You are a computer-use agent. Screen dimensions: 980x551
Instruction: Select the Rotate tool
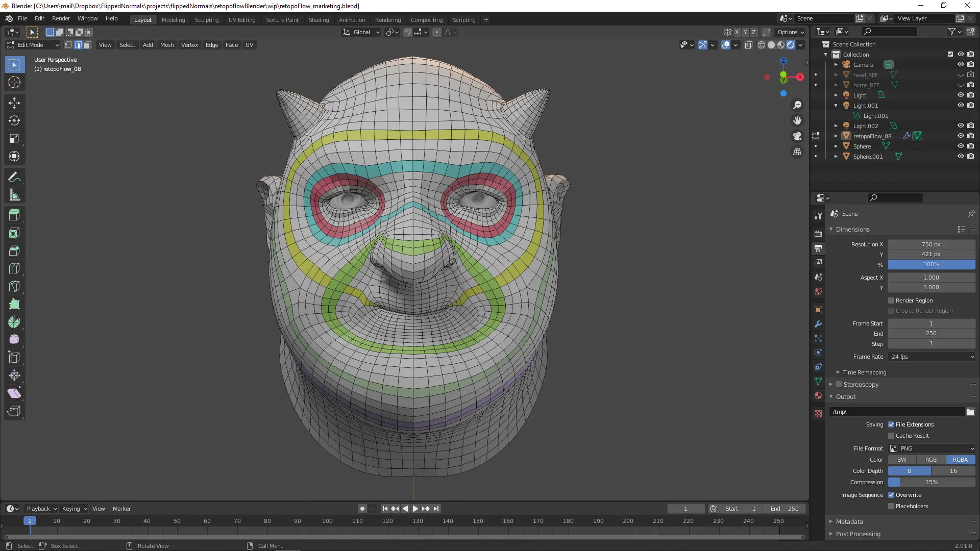coord(14,121)
